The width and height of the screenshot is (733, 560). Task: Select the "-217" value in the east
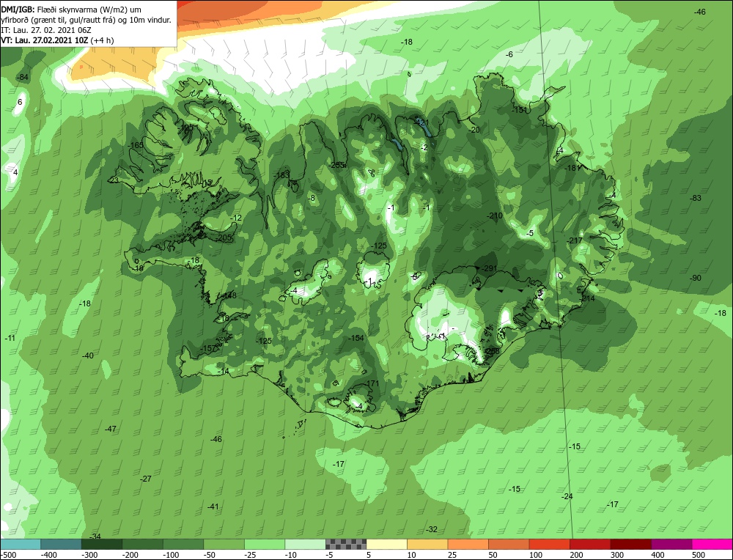[575, 240]
